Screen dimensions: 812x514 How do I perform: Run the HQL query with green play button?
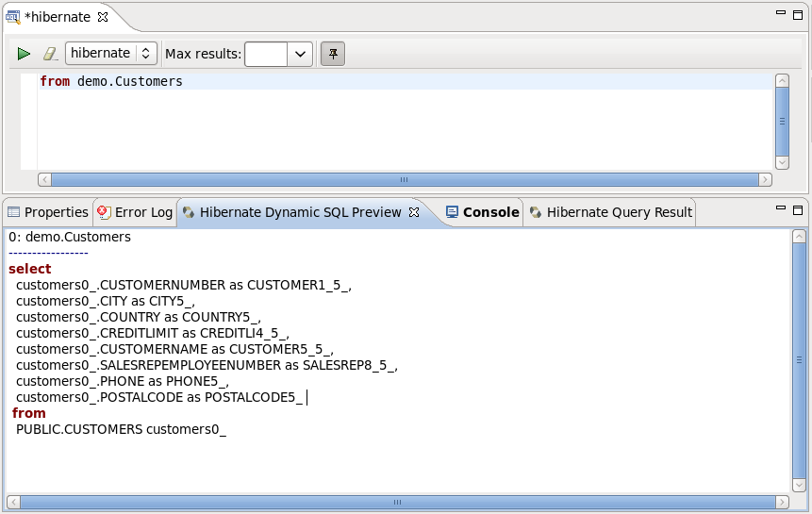[x=24, y=54]
